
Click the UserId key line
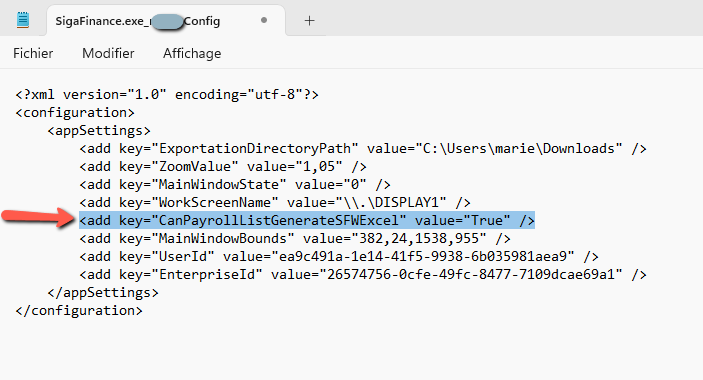tap(339, 256)
